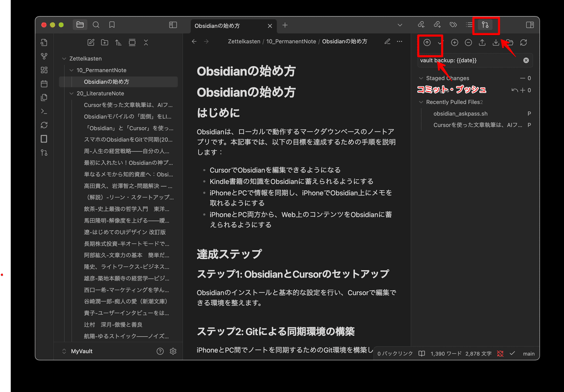The width and height of the screenshot is (564, 392).
Task: Open the backlinks pane tab
Action: 422,25
